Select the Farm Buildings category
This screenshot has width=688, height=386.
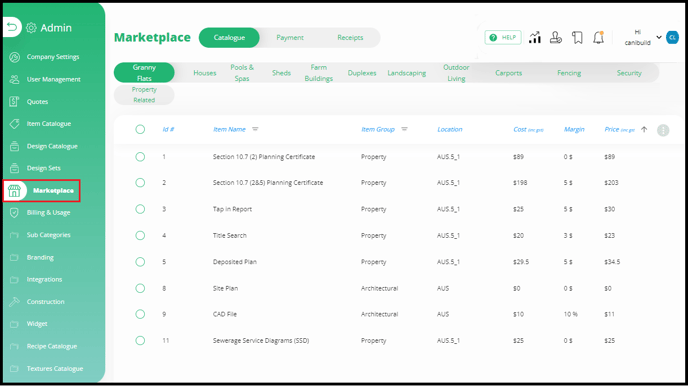(x=319, y=73)
